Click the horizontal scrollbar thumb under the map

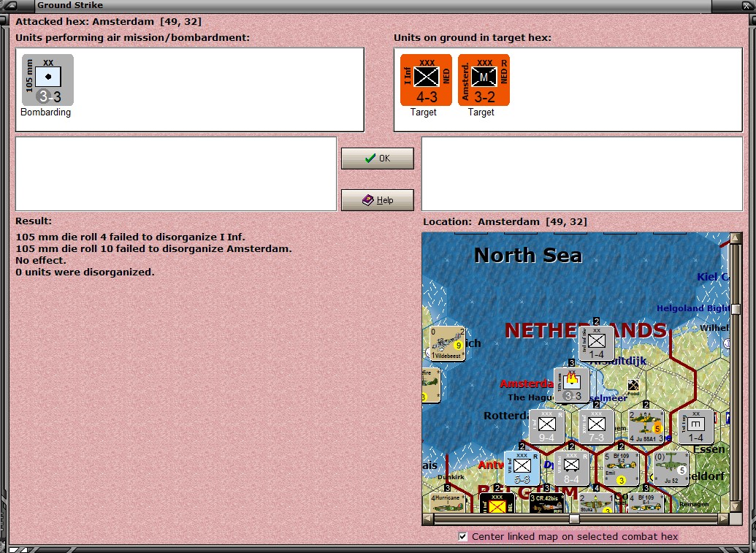tap(573, 519)
